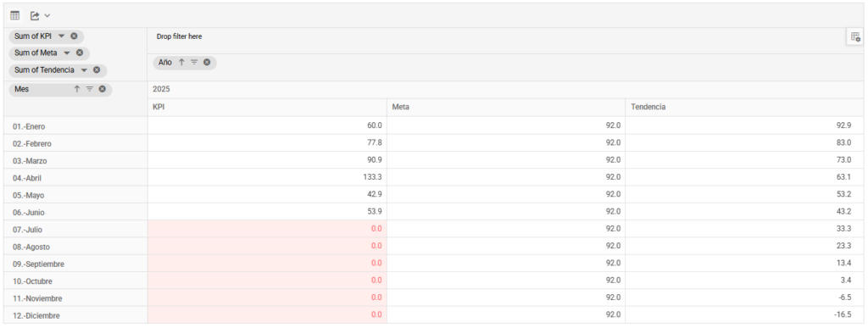This screenshot has width=868, height=328.
Task: Expand Sum of KPI aggregation dropdown
Action: [x=61, y=36]
